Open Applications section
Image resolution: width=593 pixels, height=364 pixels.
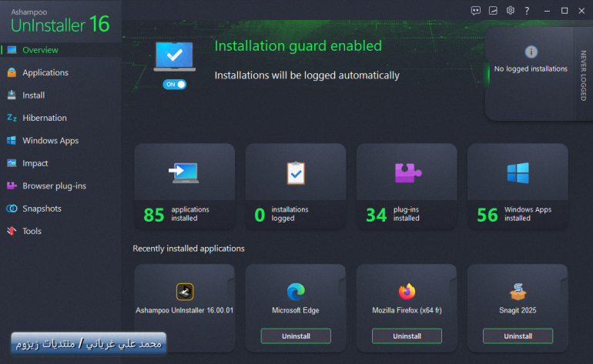[x=45, y=72]
